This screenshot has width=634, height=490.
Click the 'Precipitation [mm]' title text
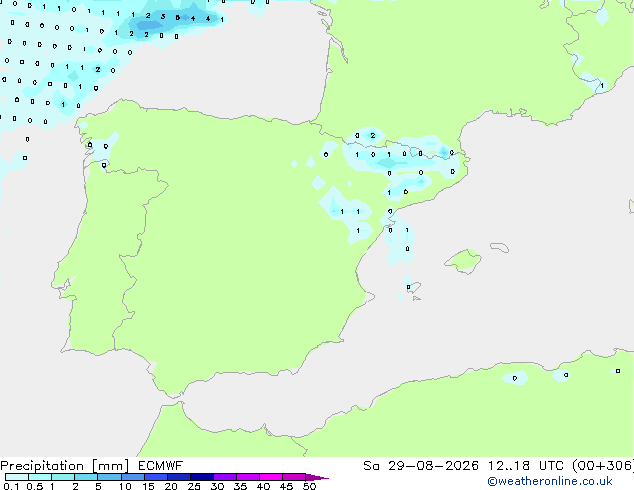coord(65,466)
